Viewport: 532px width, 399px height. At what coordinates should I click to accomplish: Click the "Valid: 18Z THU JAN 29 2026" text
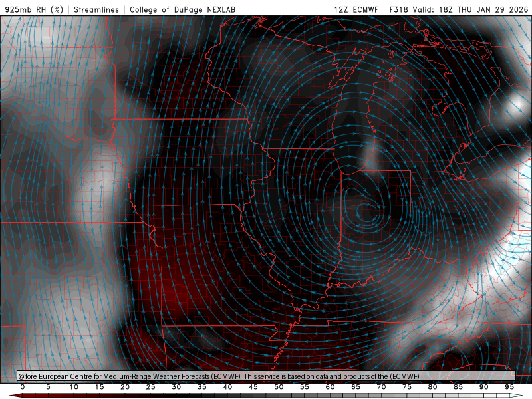click(x=470, y=9)
